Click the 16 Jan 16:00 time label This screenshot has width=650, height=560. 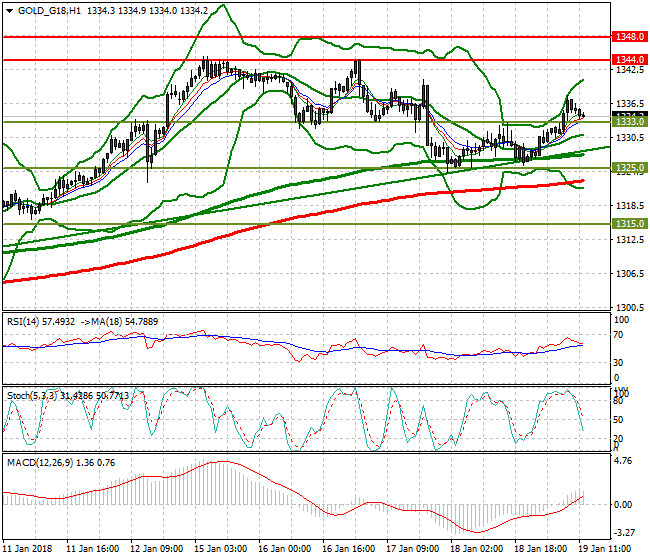click(x=349, y=549)
